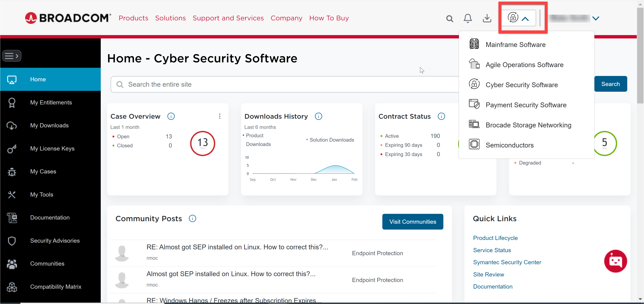Click the Brocade Storage Networking icon
This screenshot has width=644, height=304.
(474, 124)
